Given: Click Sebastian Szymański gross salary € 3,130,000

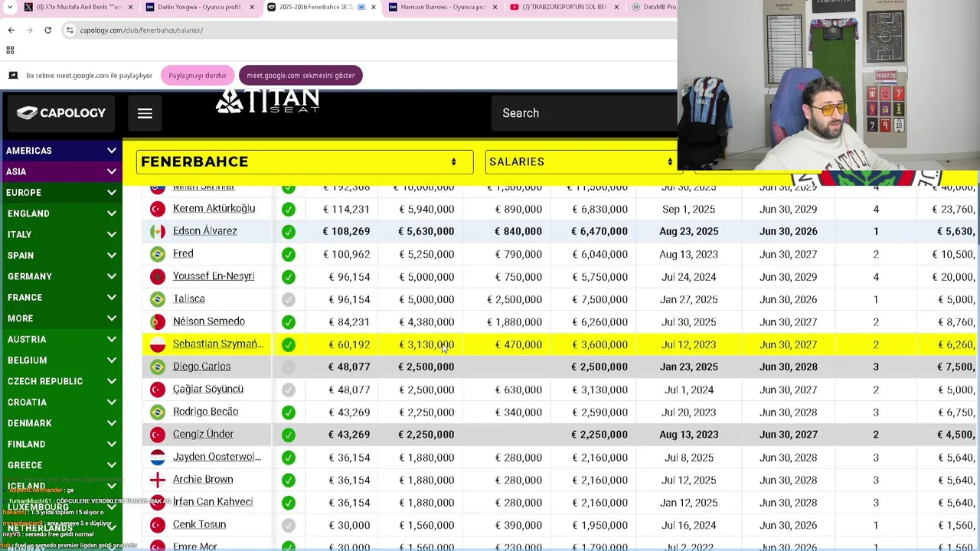Looking at the screenshot, I should click(426, 344).
